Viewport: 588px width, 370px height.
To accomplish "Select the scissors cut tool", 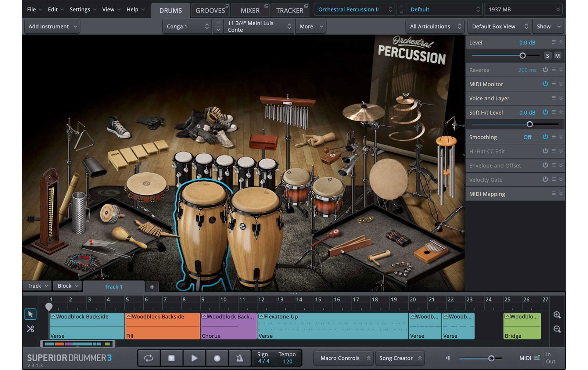I will coord(31,329).
